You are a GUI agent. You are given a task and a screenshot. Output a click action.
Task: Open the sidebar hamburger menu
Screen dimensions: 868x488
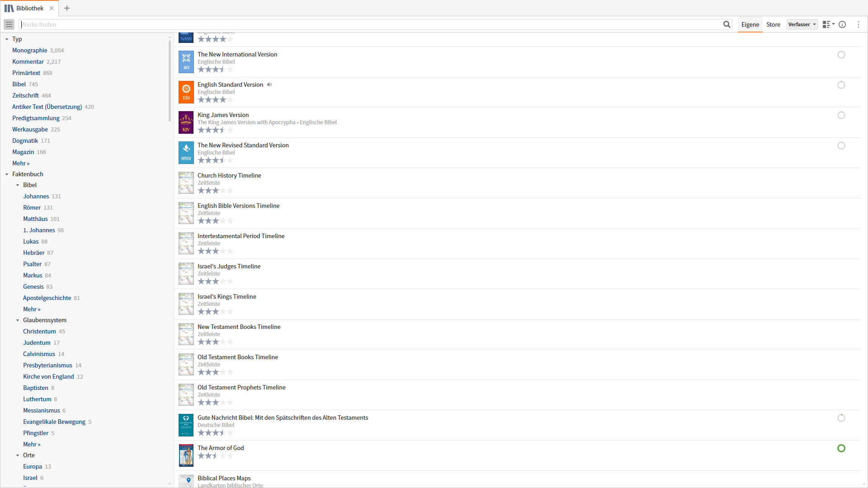9,24
